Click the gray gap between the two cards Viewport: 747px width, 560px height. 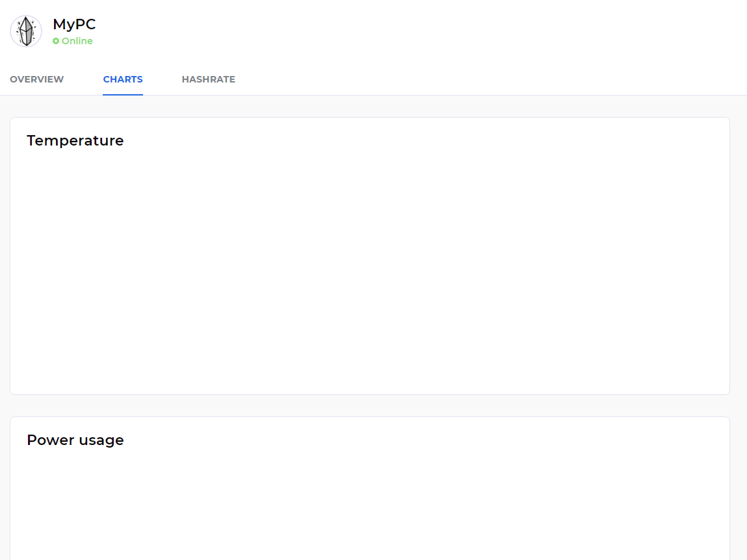click(x=369, y=405)
